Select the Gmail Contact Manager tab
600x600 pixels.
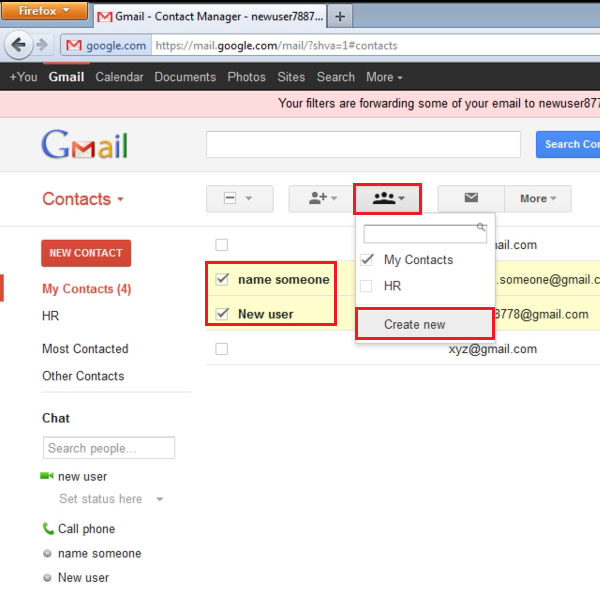click(x=210, y=16)
